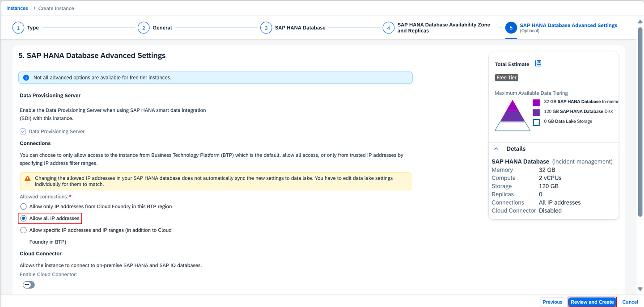Select Allow all IP addresses radio button
The height and width of the screenshot is (307, 644).
(23, 219)
